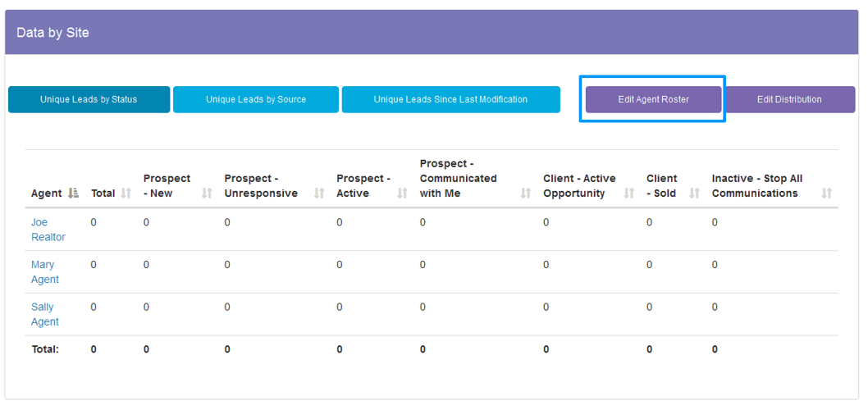Sort Inactive - Stop All Communications column icon

(826, 194)
